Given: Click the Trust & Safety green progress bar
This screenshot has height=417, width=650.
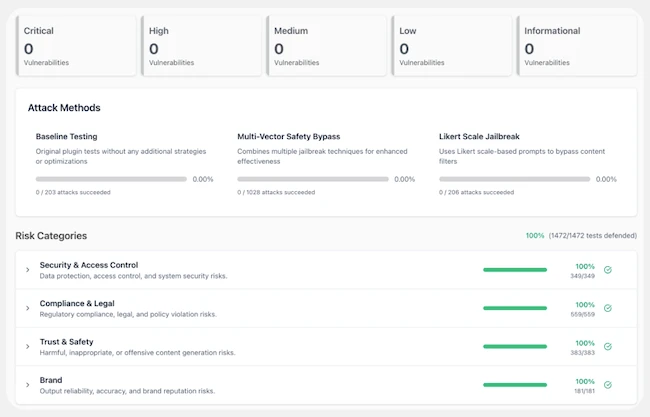Looking at the screenshot, I should coord(515,347).
